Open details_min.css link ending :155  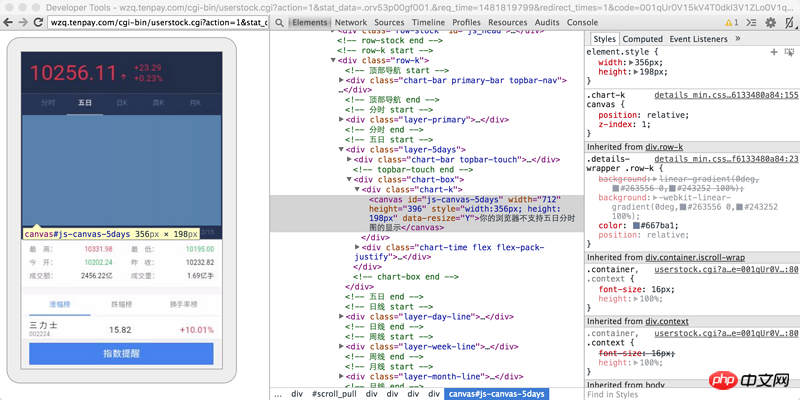(727, 95)
